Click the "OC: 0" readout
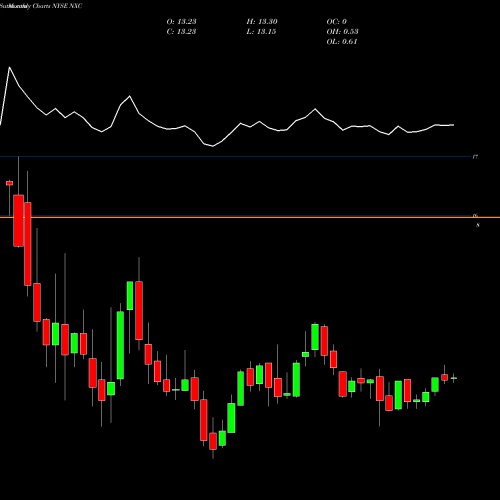This screenshot has width=500, height=500. [x=337, y=22]
